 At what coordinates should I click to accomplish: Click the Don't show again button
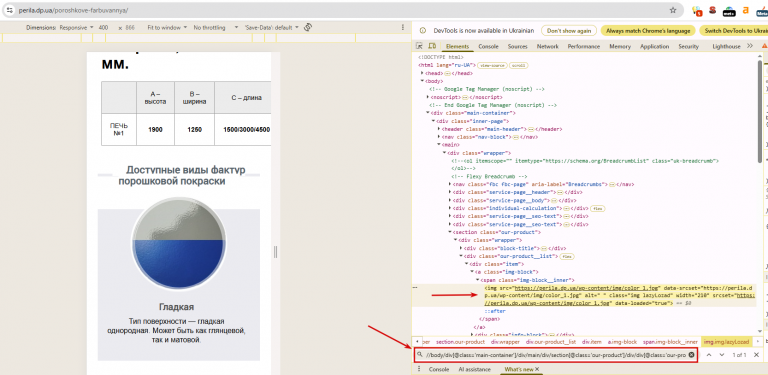coord(569,30)
